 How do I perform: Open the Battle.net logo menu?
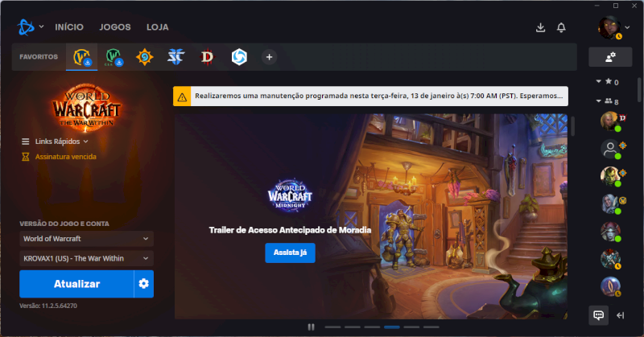click(26, 27)
